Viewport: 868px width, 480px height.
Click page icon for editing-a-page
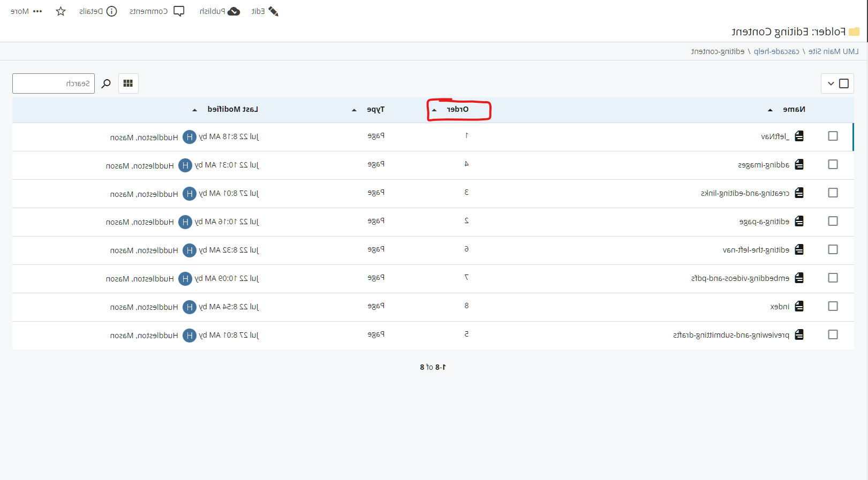pyautogui.click(x=799, y=221)
